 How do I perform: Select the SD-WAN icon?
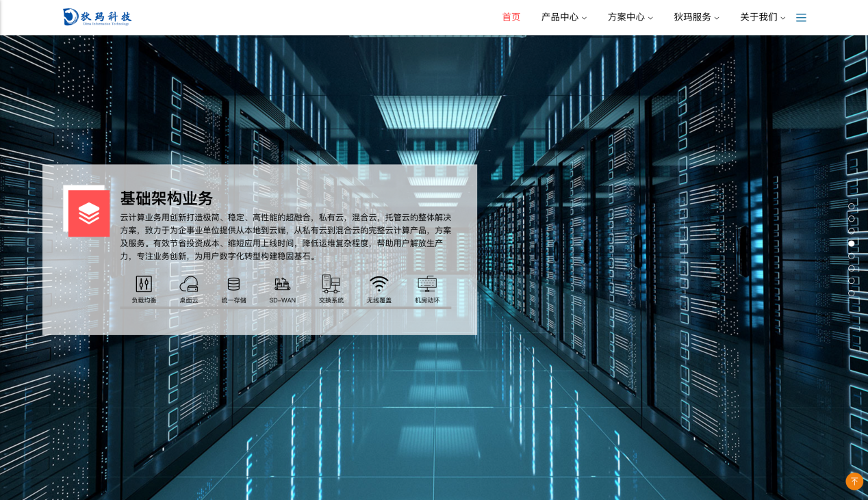pyautogui.click(x=282, y=288)
